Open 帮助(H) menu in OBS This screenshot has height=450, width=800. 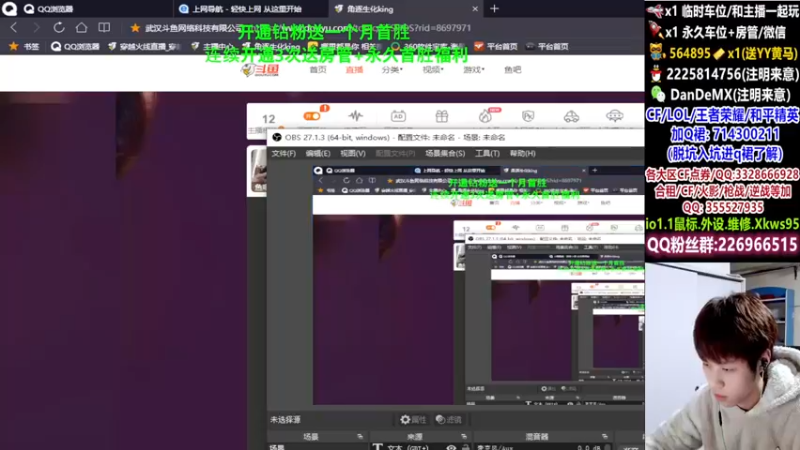(x=522, y=153)
